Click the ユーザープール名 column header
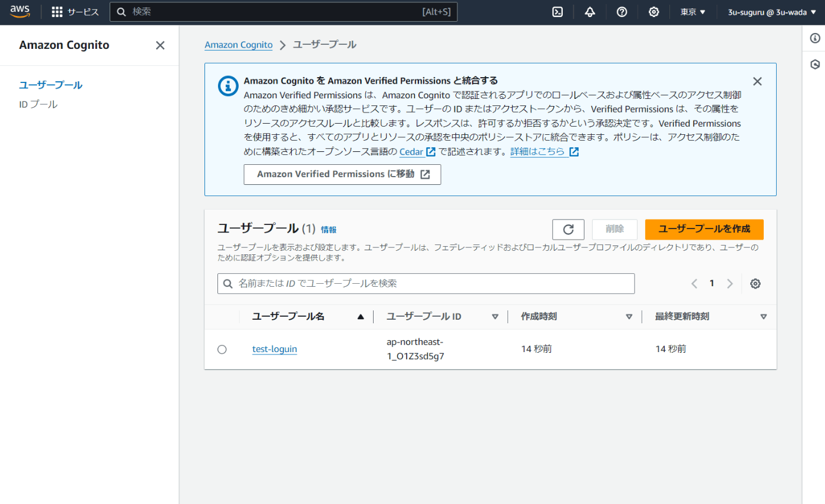Viewport: 825px width, 504px height. [x=288, y=317]
